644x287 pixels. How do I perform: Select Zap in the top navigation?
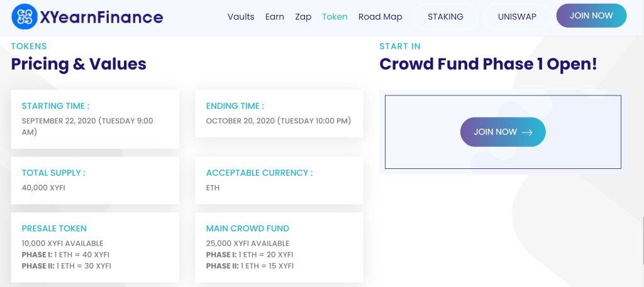point(303,17)
